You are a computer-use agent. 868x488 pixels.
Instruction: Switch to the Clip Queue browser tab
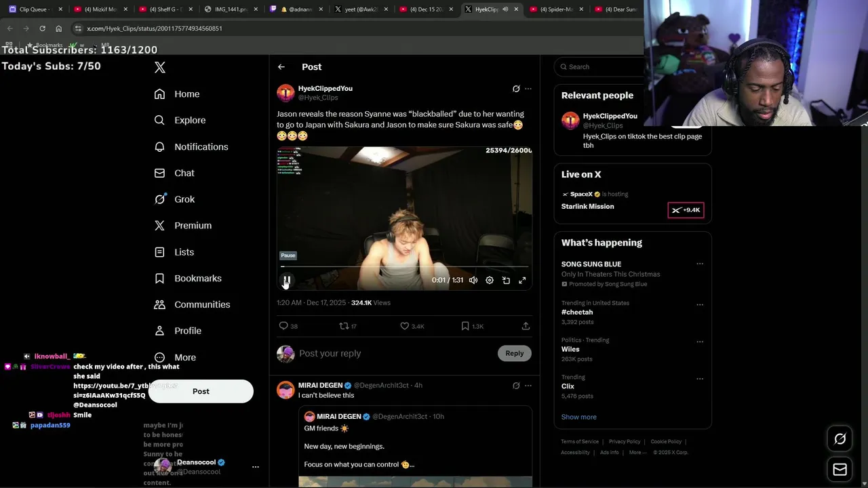click(x=34, y=9)
